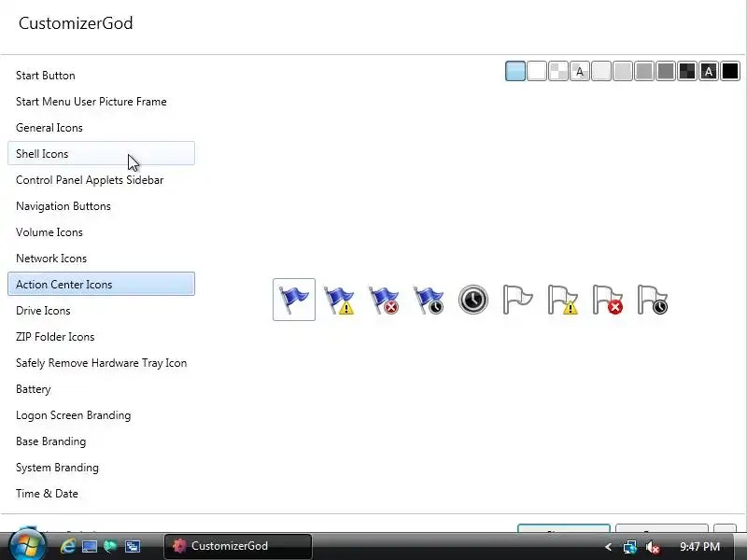Select Time & Date in sidebar
Screen dimensions: 747x560
pos(101,494)
